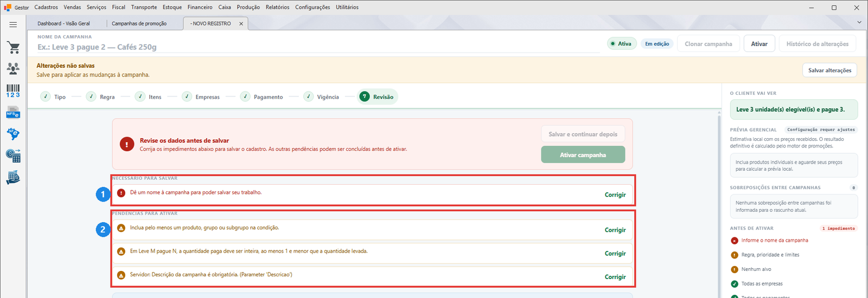The height and width of the screenshot is (298, 868).
Task: Open the Vendas menu
Action: (72, 8)
